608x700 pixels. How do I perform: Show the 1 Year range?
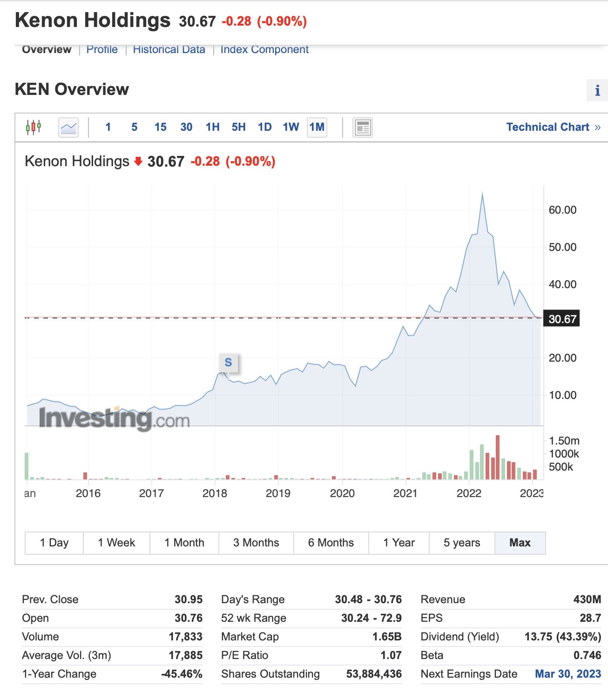click(x=399, y=543)
